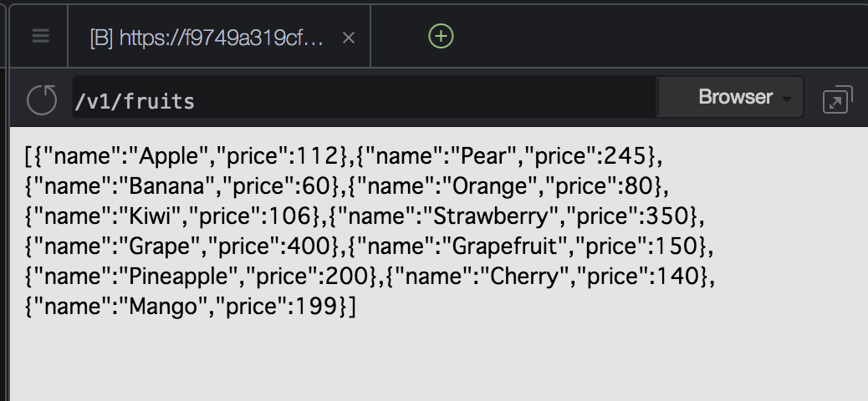
Task: Click the price value 245
Action: 625,156
